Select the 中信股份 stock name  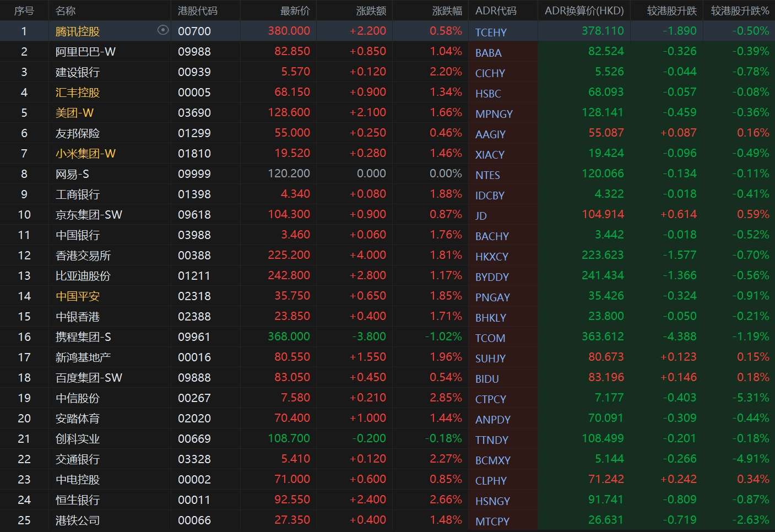(78, 398)
